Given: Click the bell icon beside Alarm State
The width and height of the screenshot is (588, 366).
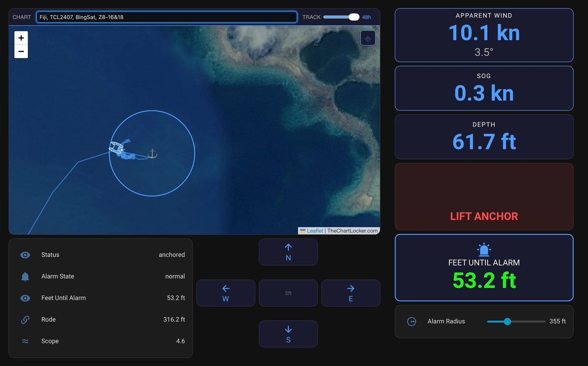Looking at the screenshot, I should pos(25,277).
